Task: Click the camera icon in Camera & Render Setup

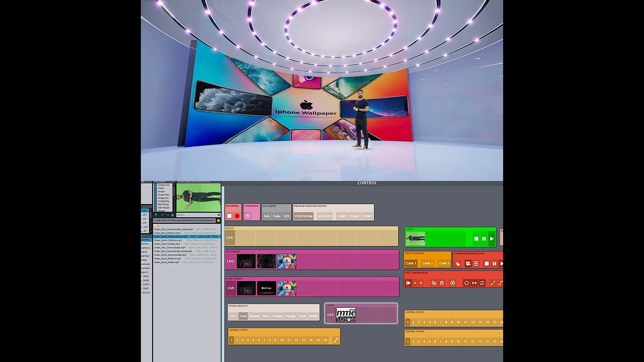Action: [x=468, y=263]
